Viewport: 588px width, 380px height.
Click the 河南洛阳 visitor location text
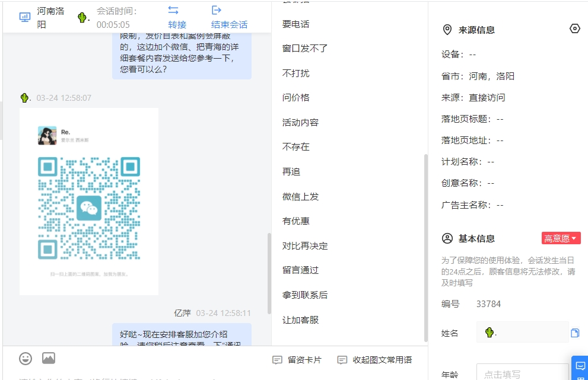(50, 18)
